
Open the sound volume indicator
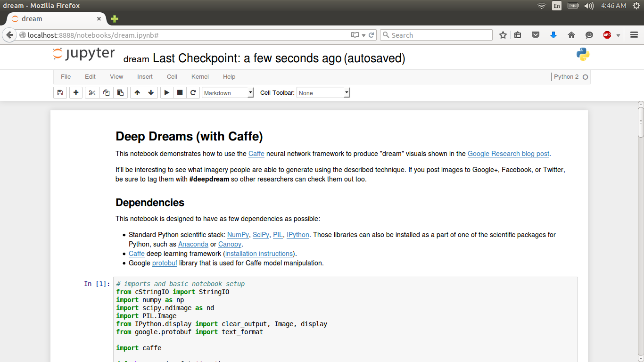[x=589, y=6]
